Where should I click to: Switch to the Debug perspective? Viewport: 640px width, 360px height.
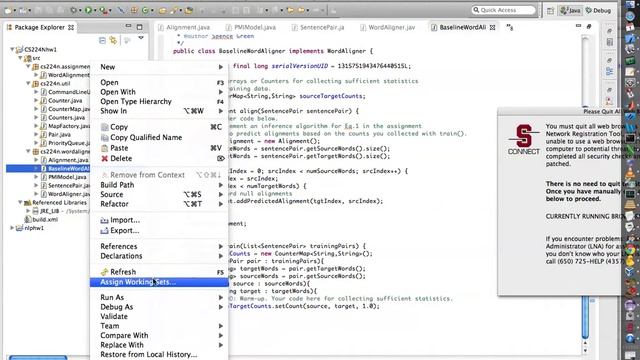(x=598, y=11)
